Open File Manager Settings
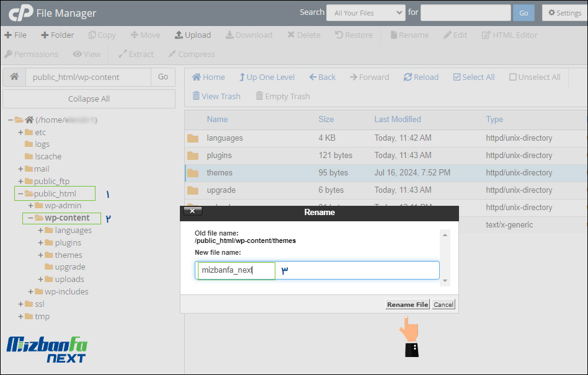This screenshot has width=588, height=375. 565,13
